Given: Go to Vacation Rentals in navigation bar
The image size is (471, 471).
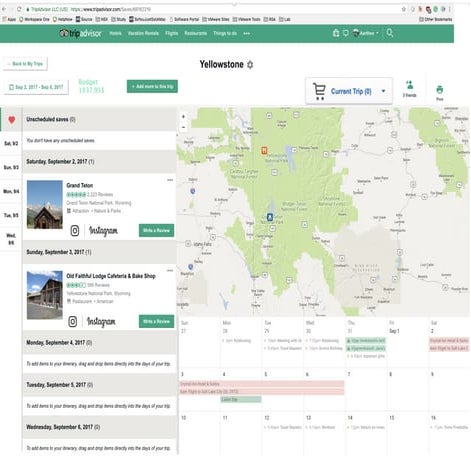Looking at the screenshot, I should (x=143, y=33).
